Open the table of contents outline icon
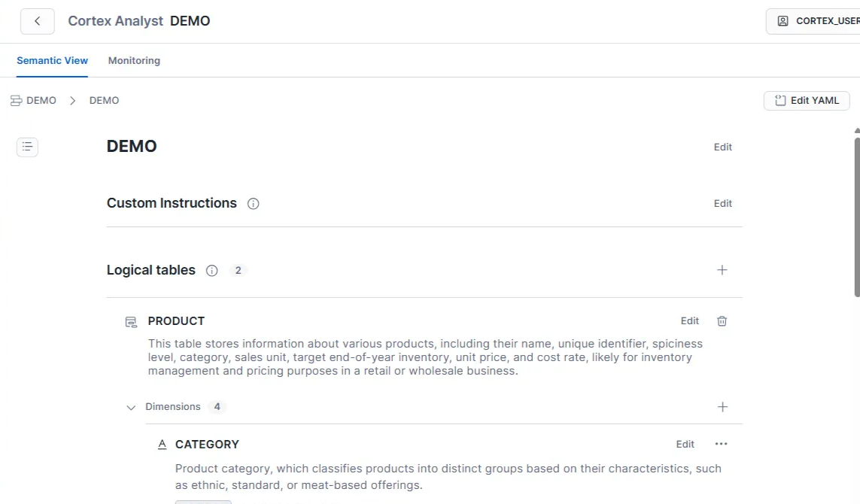The width and height of the screenshot is (860, 504). point(27,147)
